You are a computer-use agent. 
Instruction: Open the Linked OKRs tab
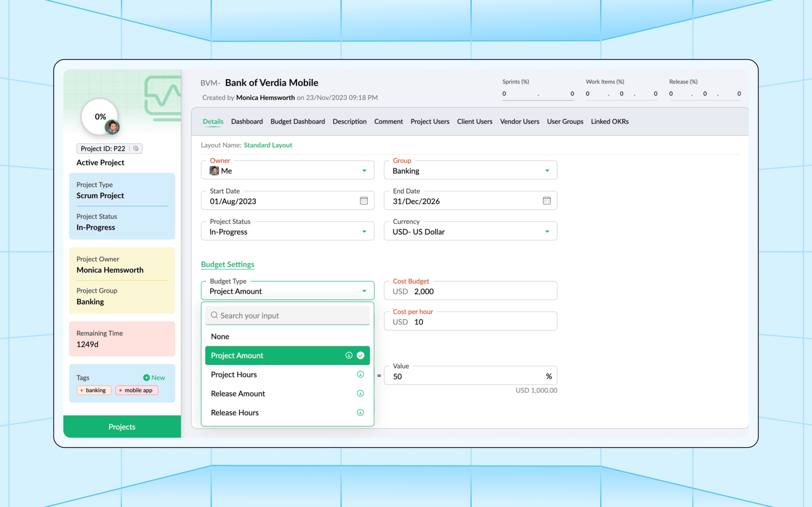tap(610, 121)
